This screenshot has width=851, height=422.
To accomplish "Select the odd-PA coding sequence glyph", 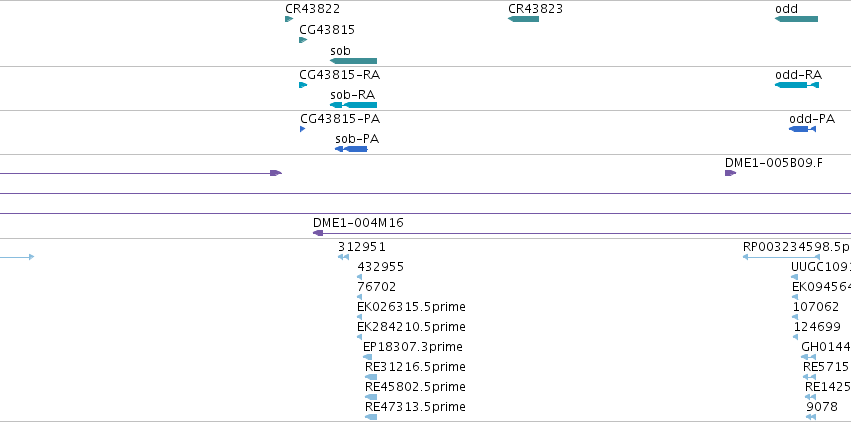I will (802, 129).
